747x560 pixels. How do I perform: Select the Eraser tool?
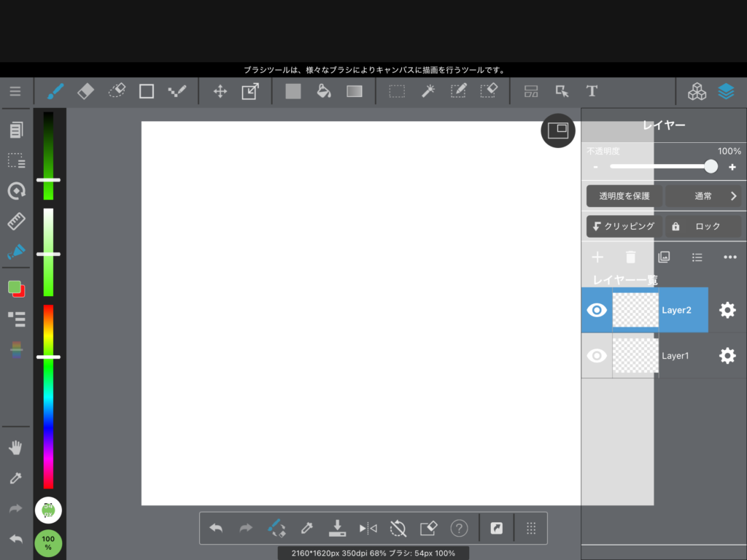point(85,91)
